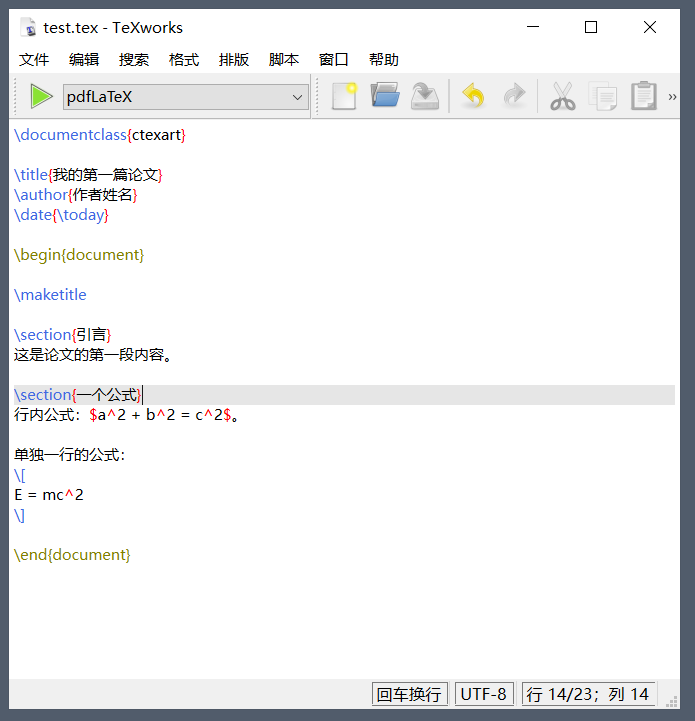The width and height of the screenshot is (695, 721).
Task: Minimize the TeXworks window
Action: coord(533,27)
